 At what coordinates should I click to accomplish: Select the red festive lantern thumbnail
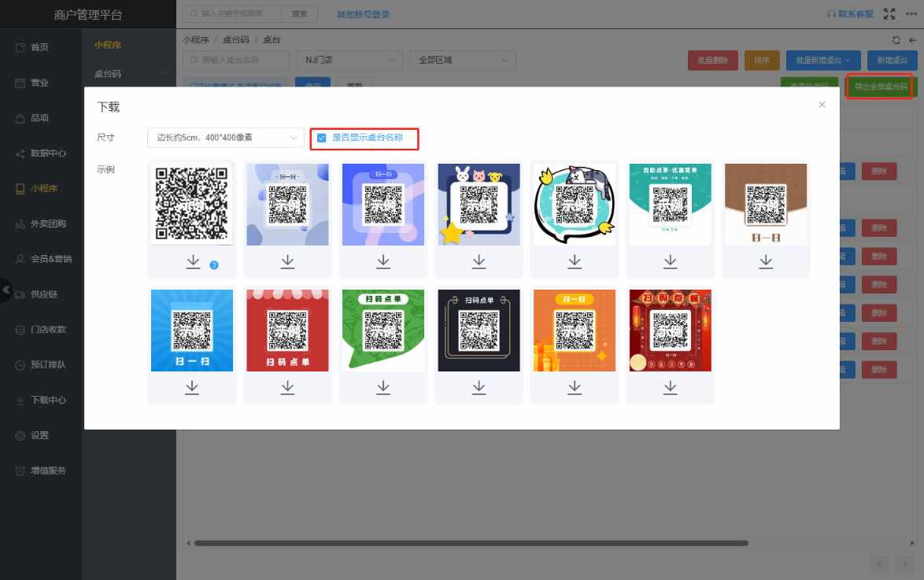pos(670,330)
